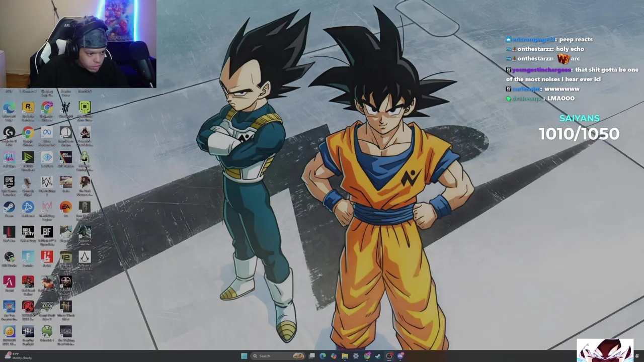The width and height of the screenshot is (644, 362).
Task: Open the weather widget on the taskbar
Action: (x=19, y=356)
